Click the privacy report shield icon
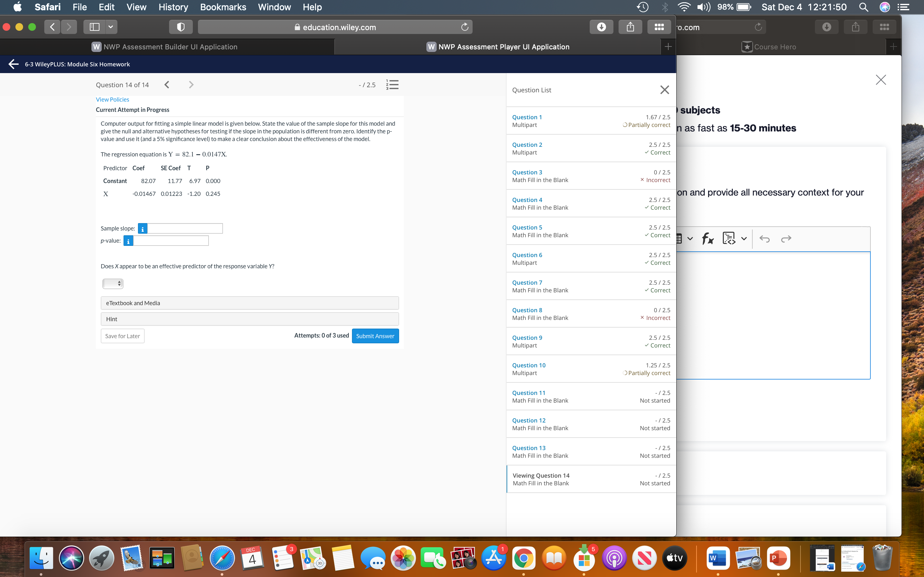924x577 pixels. click(181, 27)
